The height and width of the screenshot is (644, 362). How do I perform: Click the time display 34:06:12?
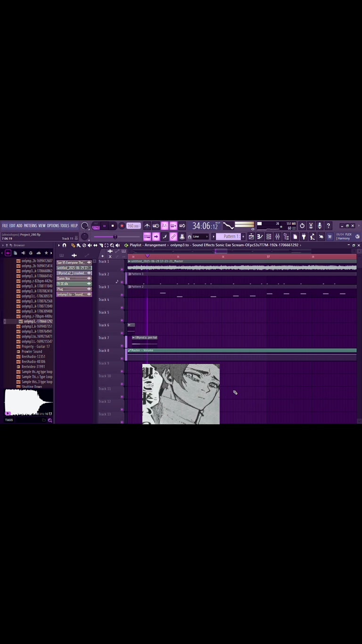click(x=205, y=226)
